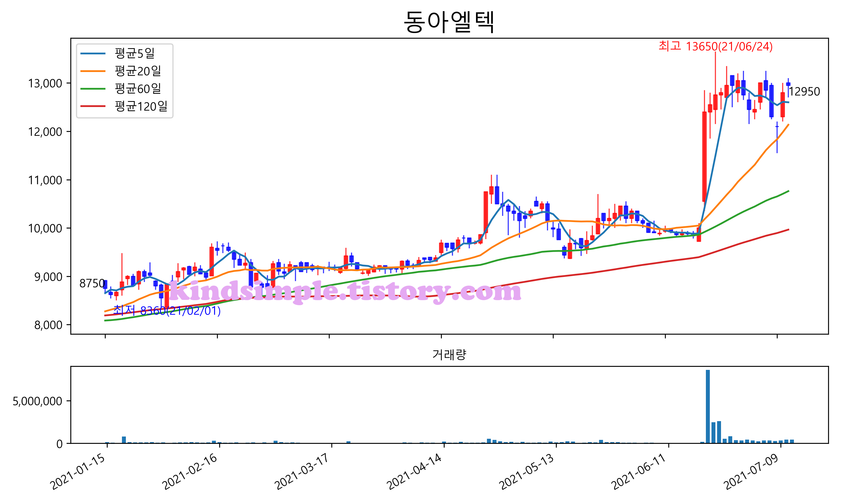Click the 평균60일 legend entry
This screenshot has width=841, height=504.
point(138,89)
